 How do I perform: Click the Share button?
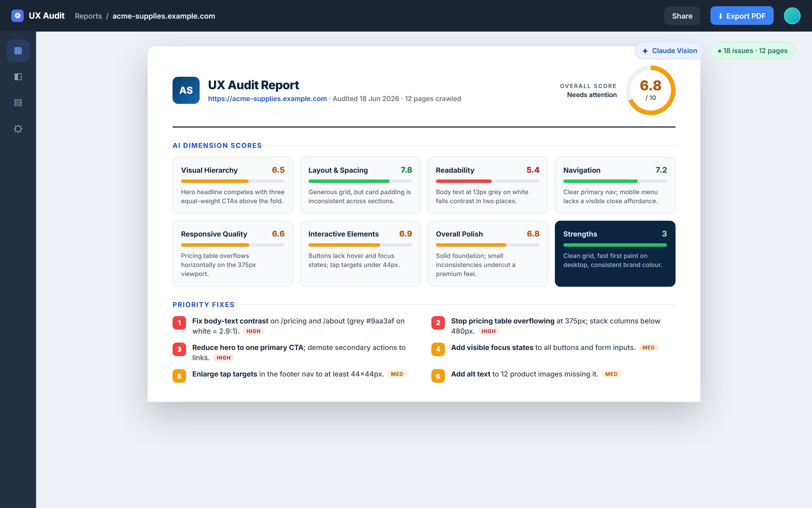pos(682,16)
